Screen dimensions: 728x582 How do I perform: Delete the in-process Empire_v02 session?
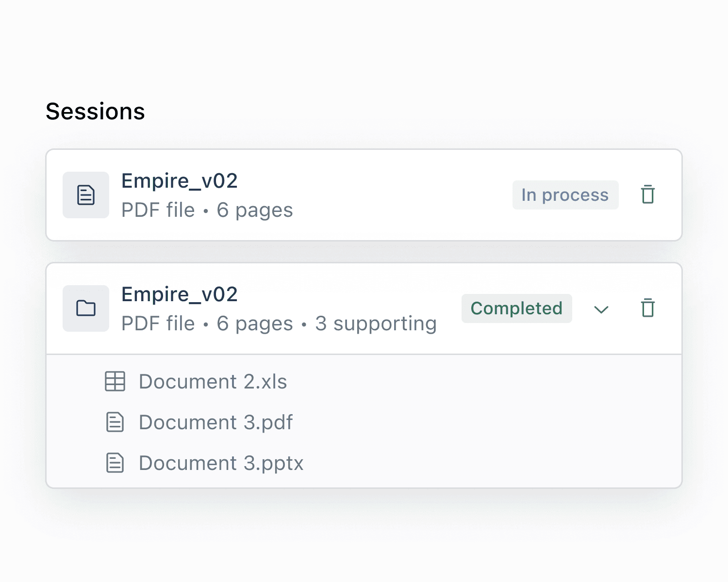coord(648,195)
